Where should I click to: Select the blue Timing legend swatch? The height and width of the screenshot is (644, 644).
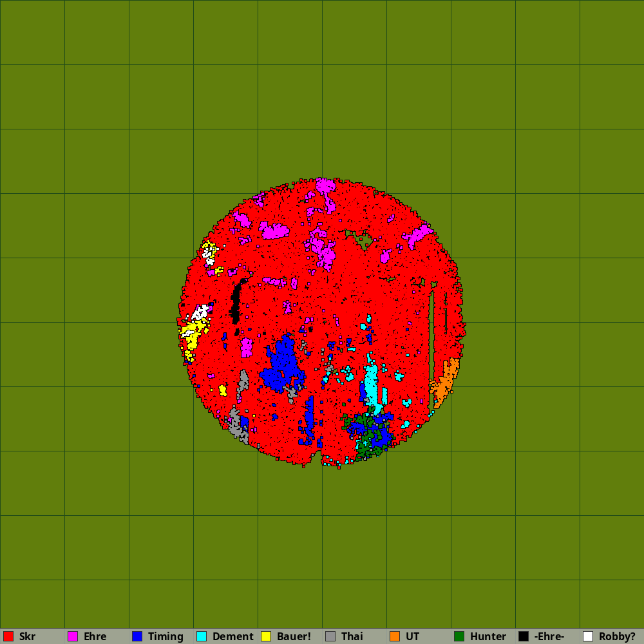coord(137,636)
